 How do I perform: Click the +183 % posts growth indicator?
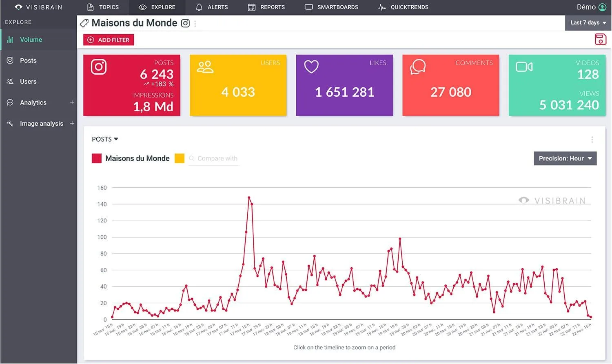click(x=158, y=84)
